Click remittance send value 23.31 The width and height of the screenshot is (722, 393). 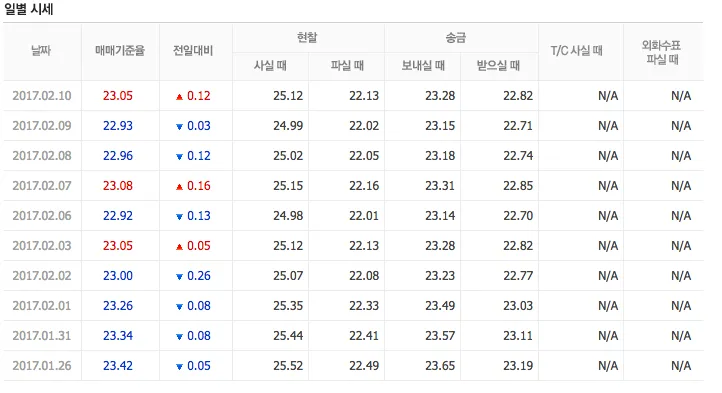point(440,185)
